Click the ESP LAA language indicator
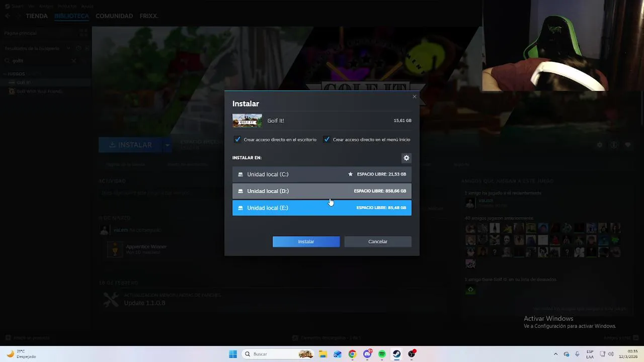The width and height of the screenshot is (644, 362). (x=590, y=354)
